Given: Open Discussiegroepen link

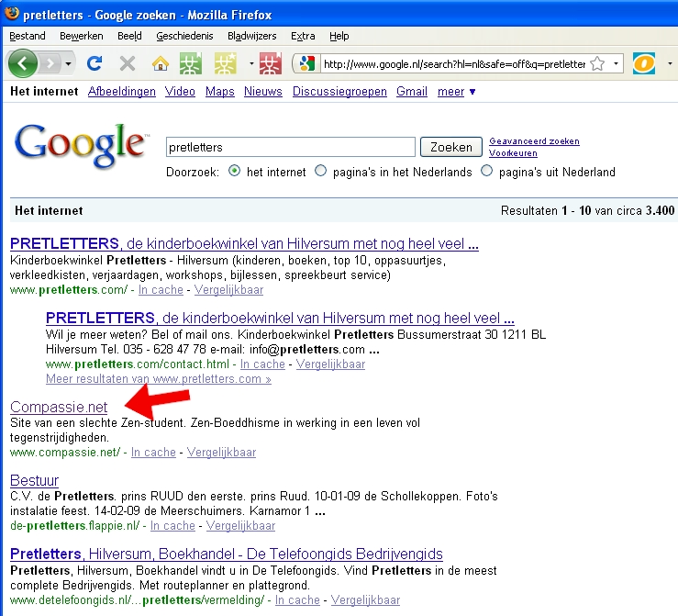Looking at the screenshot, I should (x=339, y=91).
